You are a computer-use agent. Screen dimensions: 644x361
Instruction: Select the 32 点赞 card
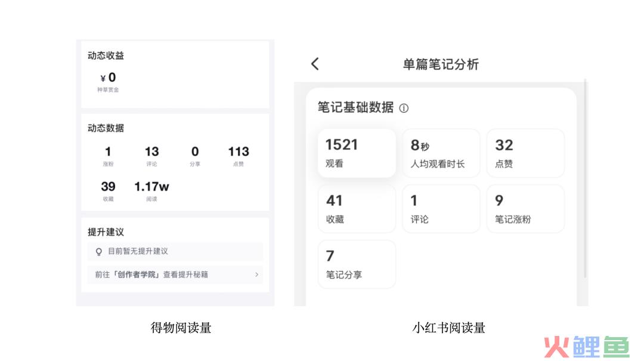coord(525,153)
